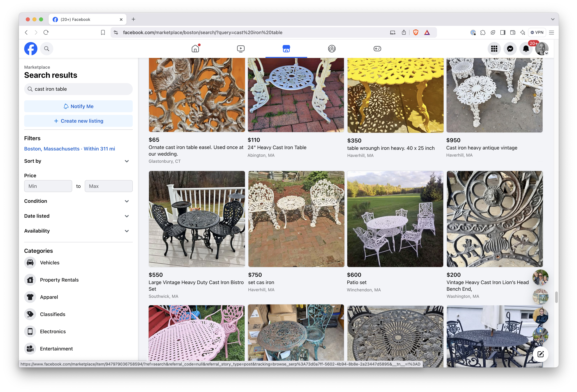The height and width of the screenshot is (392, 577).
Task: Open the Facebook apps grid menu
Action: (494, 49)
